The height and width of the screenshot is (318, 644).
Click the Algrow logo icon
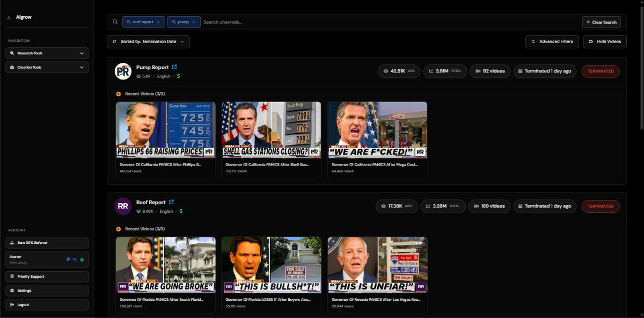pos(9,17)
